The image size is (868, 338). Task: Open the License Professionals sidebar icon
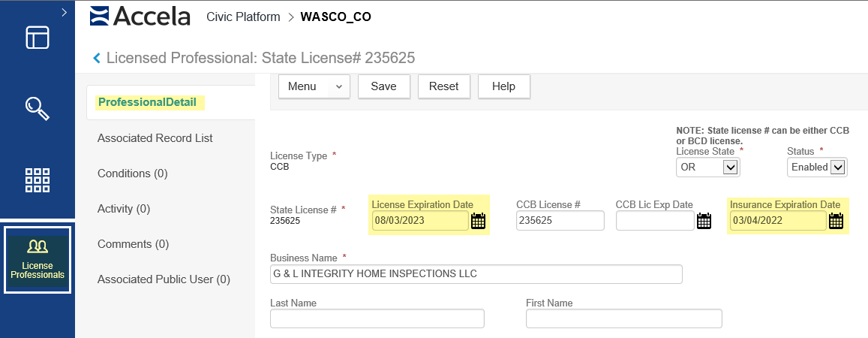coord(38,259)
